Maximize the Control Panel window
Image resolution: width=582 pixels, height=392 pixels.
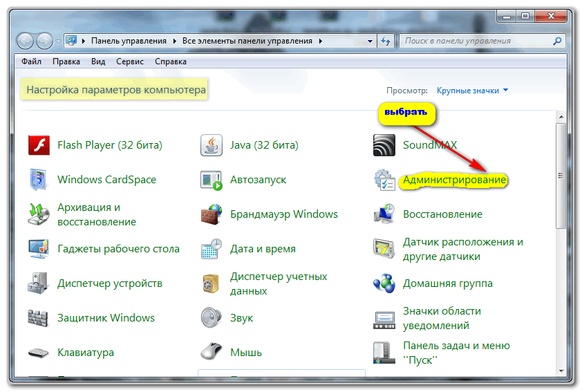tap(525, 16)
